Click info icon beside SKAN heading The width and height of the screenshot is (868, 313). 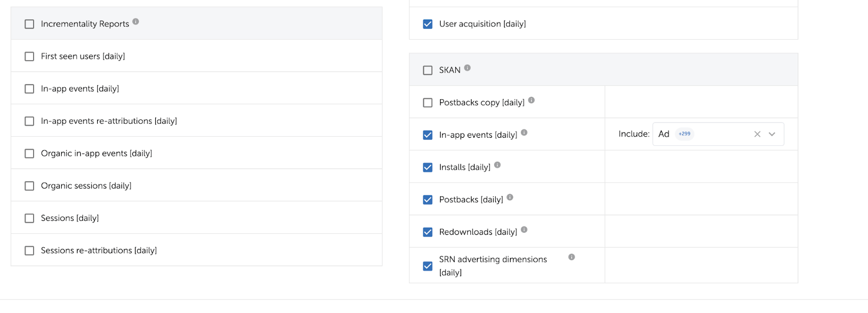coord(467,68)
